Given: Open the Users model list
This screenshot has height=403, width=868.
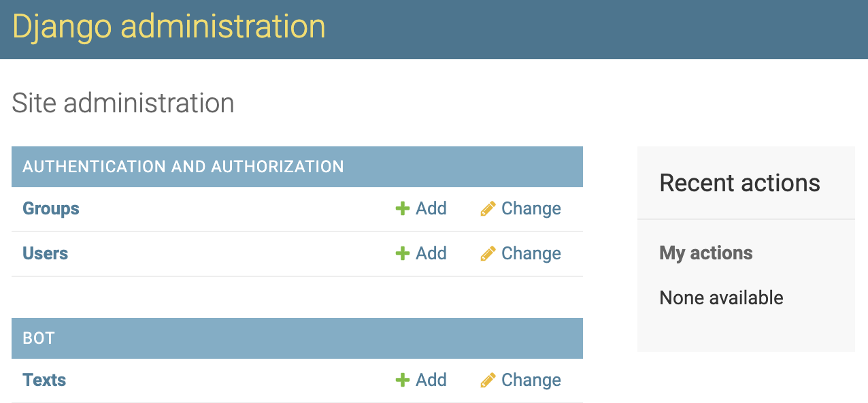Looking at the screenshot, I should pos(46,253).
